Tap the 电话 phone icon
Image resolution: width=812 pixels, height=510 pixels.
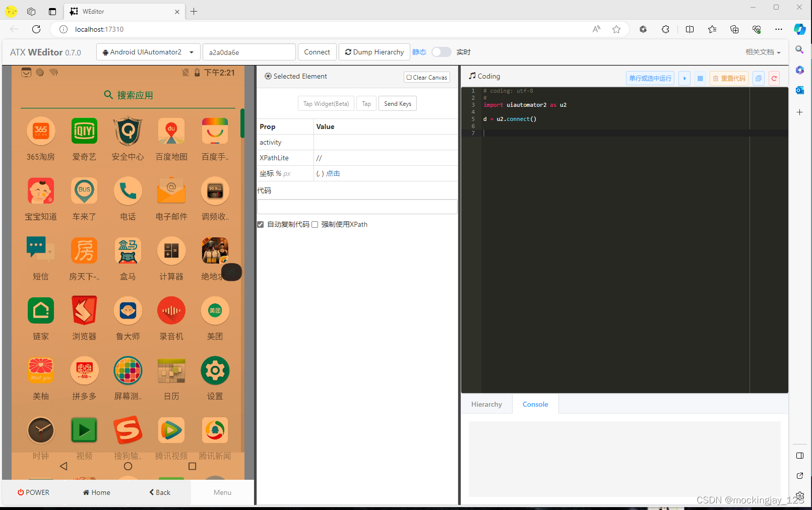128,191
